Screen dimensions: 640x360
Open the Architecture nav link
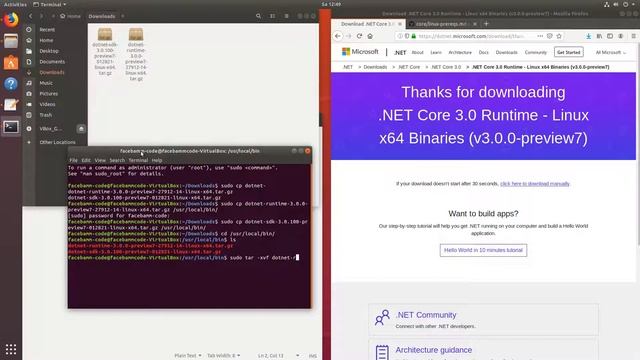click(460, 53)
